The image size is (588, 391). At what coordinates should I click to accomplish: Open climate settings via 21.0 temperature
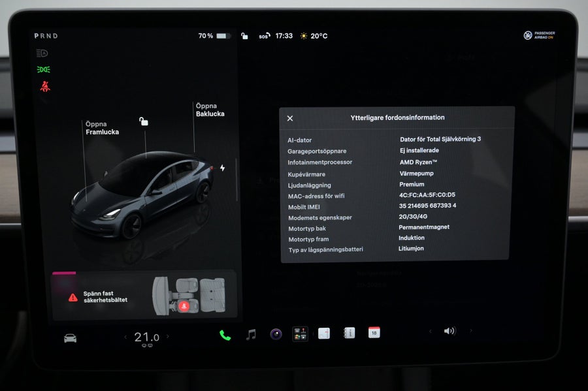(146, 337)
